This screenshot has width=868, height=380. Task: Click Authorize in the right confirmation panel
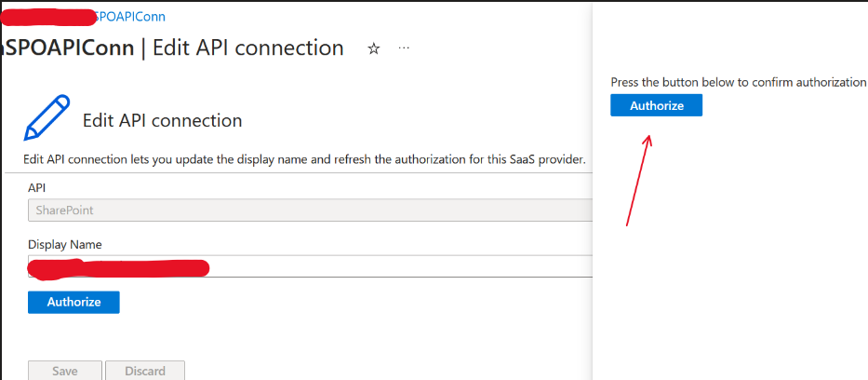657,105
